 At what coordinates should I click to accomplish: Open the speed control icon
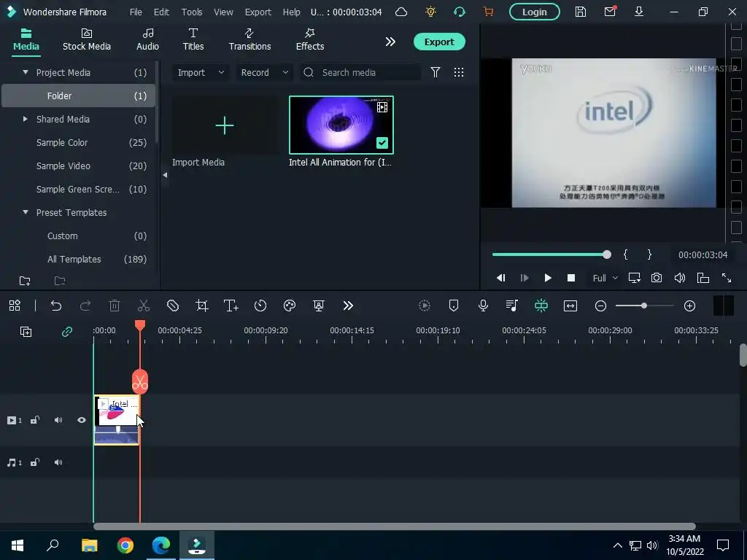click(260, 306)
